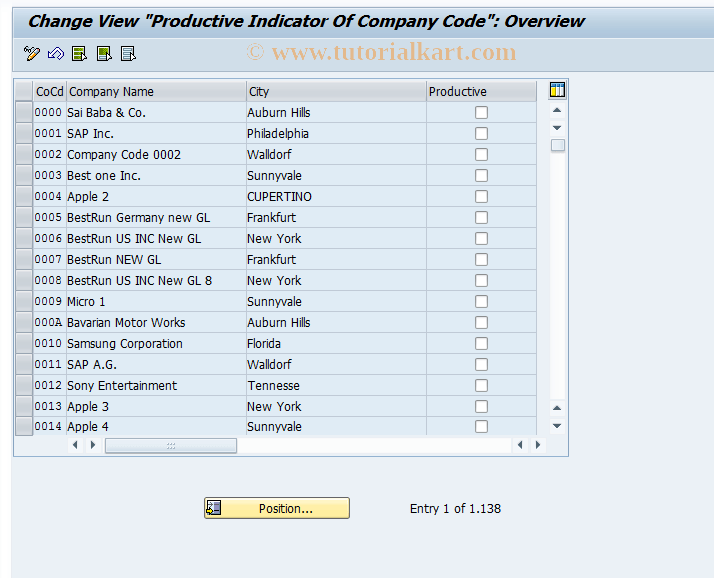
Task: Click the Select All entries icon
Action: click(80, 54)
